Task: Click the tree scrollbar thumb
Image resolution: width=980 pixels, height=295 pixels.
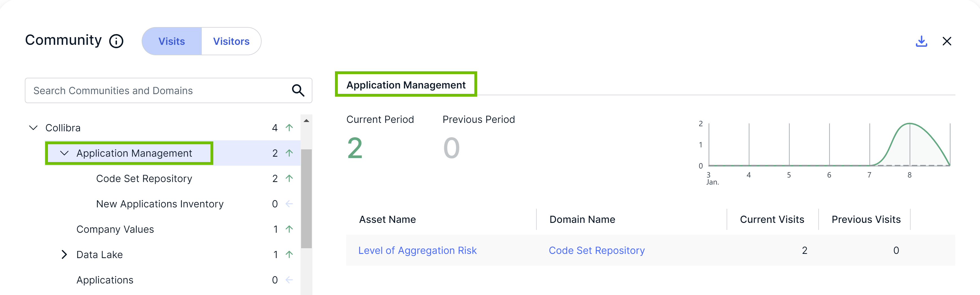Action: pyautogui.click(x=306, y=199)
